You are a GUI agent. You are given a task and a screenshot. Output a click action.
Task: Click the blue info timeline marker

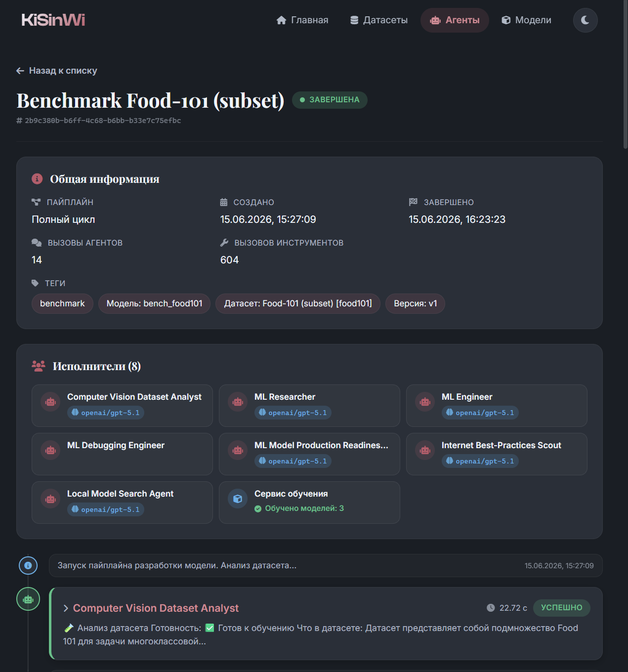(x=28, y=565)
